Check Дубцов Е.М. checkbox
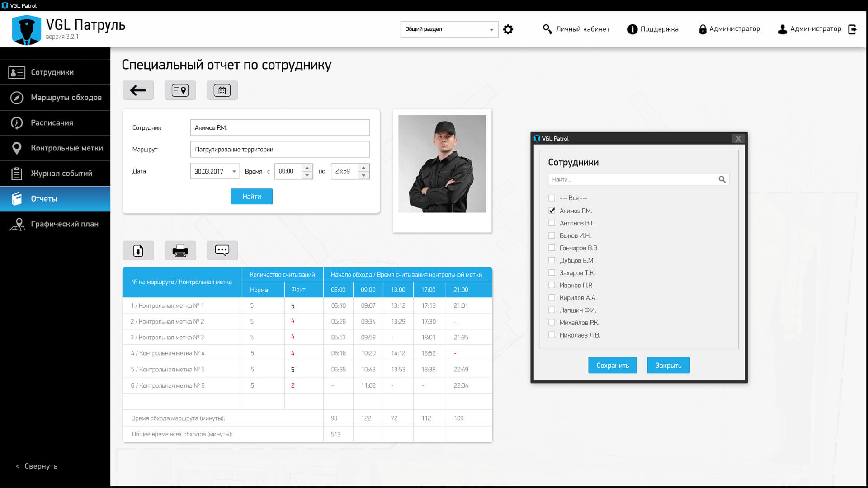The width and height of the screenshot is (868, 488). pyautogui.click(x=552, y=260)
